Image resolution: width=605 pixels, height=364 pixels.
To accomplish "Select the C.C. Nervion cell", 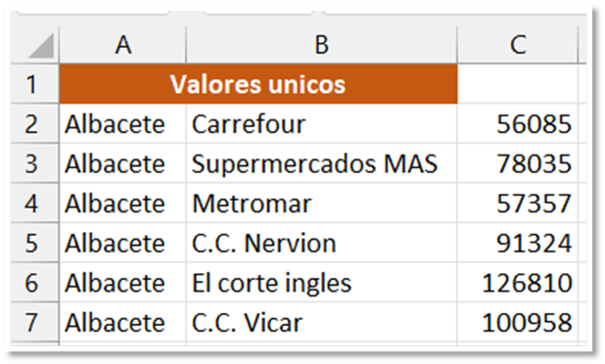I will 321,243.
